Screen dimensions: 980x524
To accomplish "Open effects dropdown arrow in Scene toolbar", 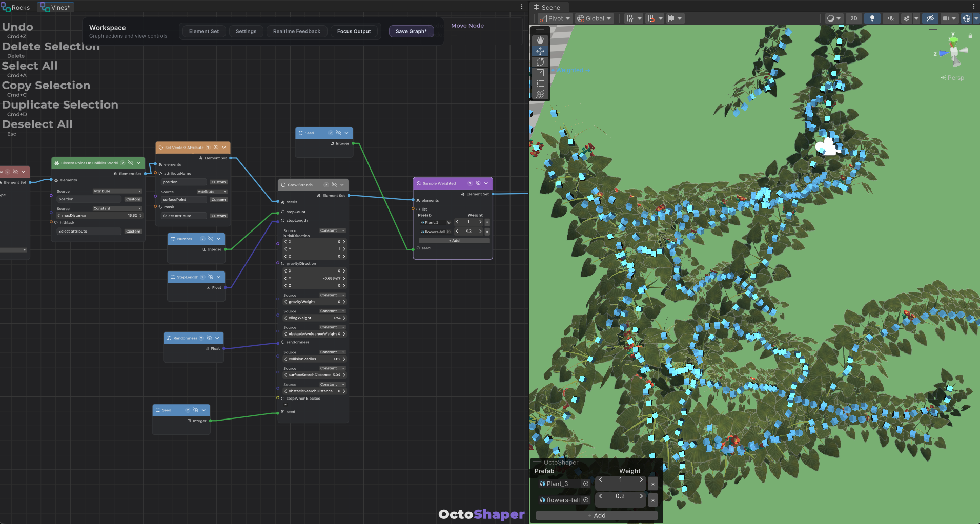I will point(916,18).
